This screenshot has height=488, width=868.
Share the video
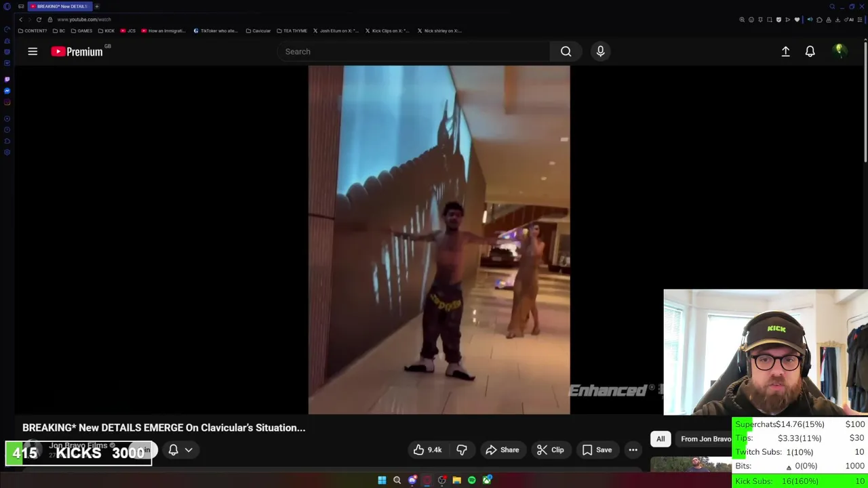(502, 450)
